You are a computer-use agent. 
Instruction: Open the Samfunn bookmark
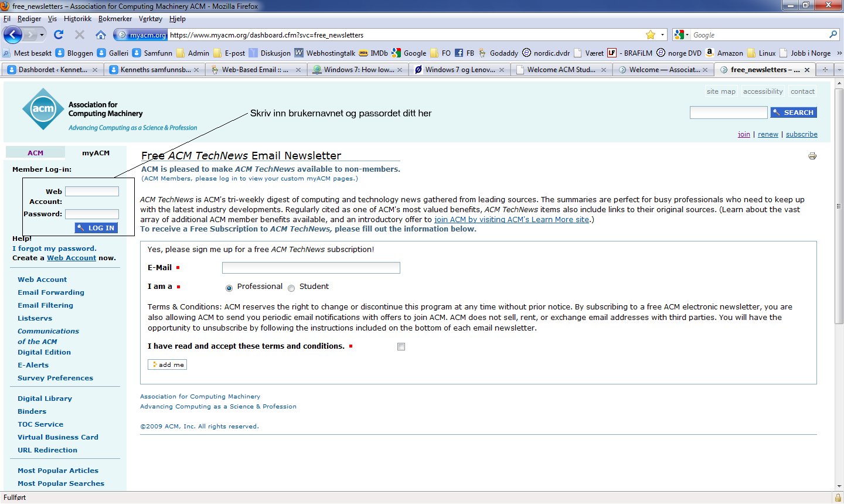[x=152, y=53]
